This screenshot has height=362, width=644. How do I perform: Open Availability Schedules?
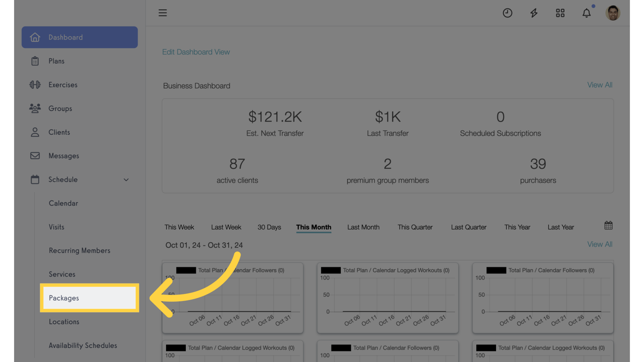tap(83, 345)
